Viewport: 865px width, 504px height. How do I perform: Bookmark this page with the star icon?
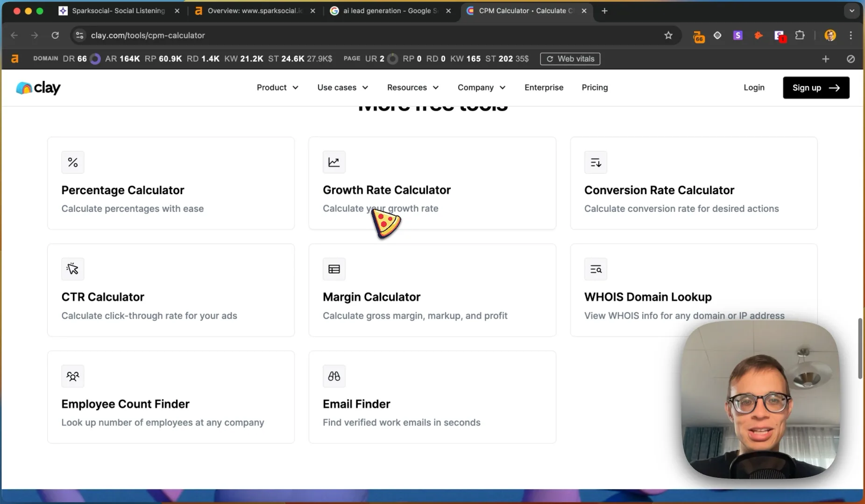pyautogui.click(x=668, y=35)
